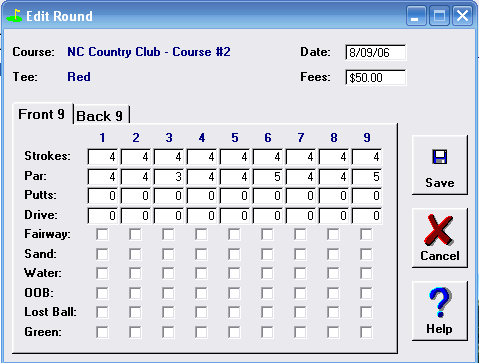Image resolution: width=479 pixels, height=363 pixels.
Task: Click Drive field for hole 9
Action: pyautogui.click(x=367, y=216)
